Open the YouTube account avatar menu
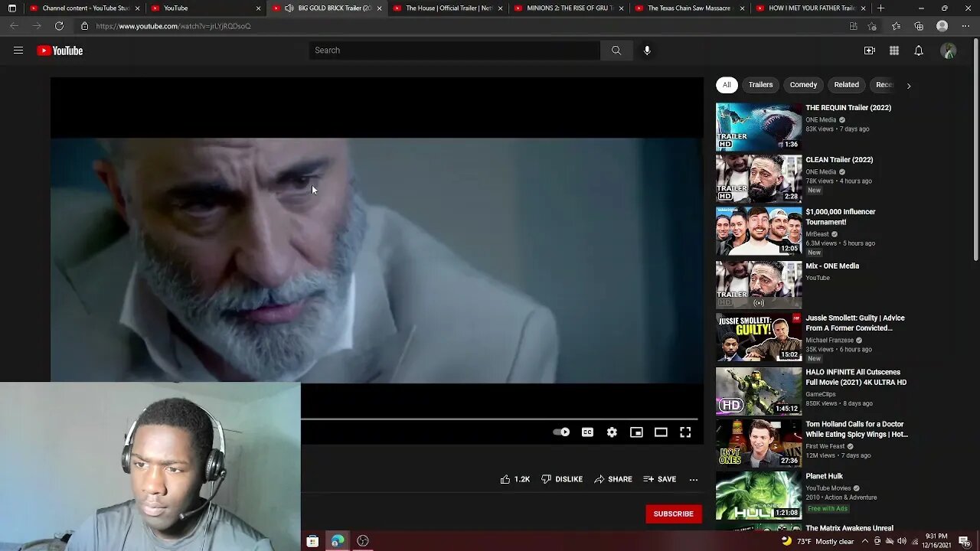Viewport: 980px width, 551px height. pyautogui.click(x=949, y=51)
